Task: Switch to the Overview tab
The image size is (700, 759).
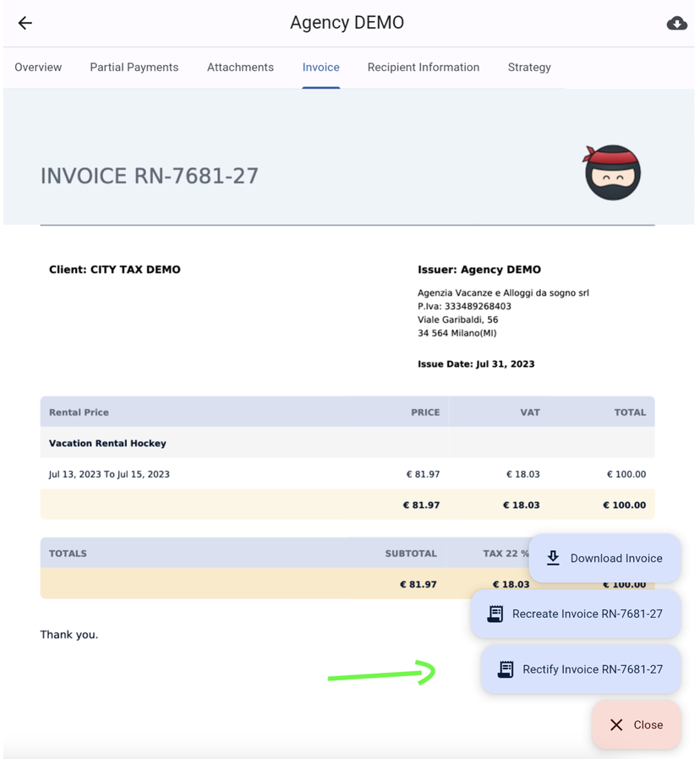Action: (38, 67)
